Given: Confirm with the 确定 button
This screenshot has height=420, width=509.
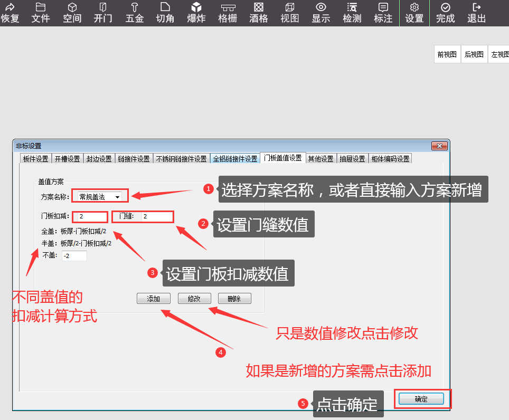Looking at the screenshot, I should point(421,399).
